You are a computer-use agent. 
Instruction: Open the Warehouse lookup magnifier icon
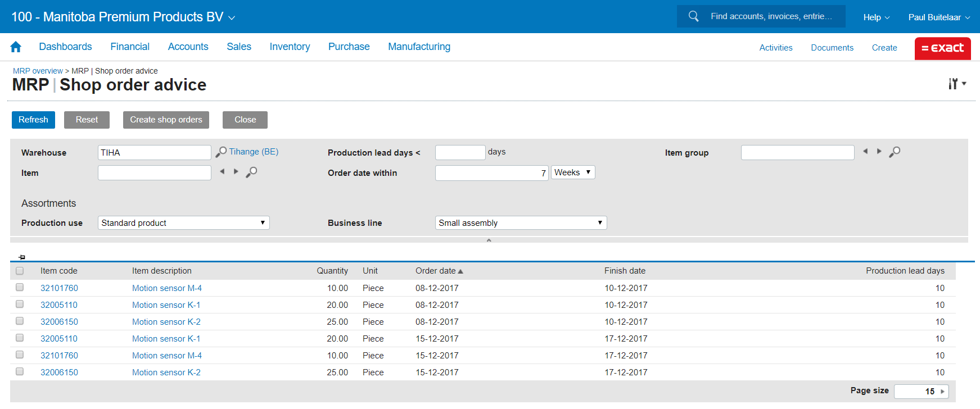(221, 152)
